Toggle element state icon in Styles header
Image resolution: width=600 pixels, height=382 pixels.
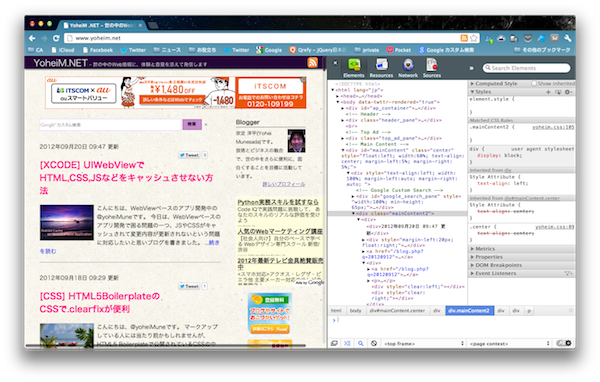558,92
